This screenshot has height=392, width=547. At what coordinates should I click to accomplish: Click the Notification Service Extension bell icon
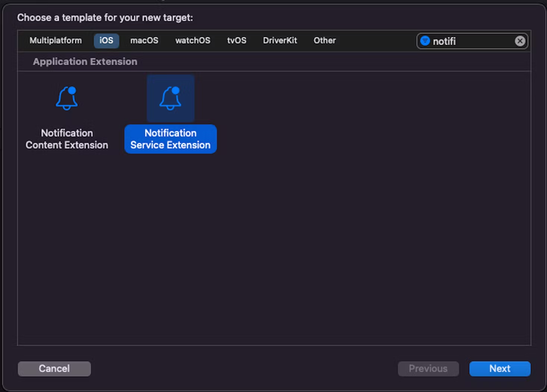[170, 98]
